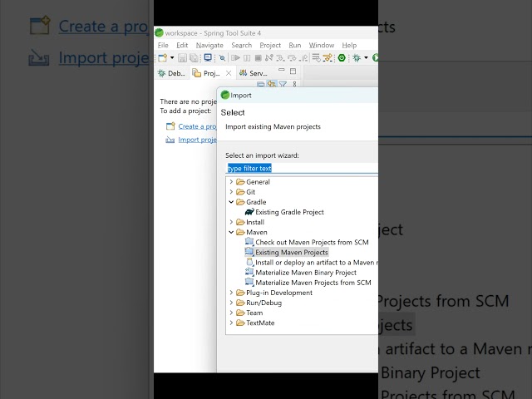Viewport: 532px width, 399px height.
Task: Select the Install folder row
Action: coord(250,222)
